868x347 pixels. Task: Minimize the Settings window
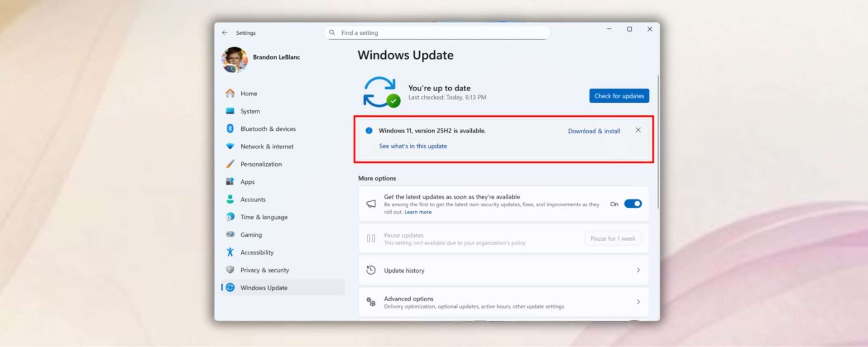[x=609, y=29]
